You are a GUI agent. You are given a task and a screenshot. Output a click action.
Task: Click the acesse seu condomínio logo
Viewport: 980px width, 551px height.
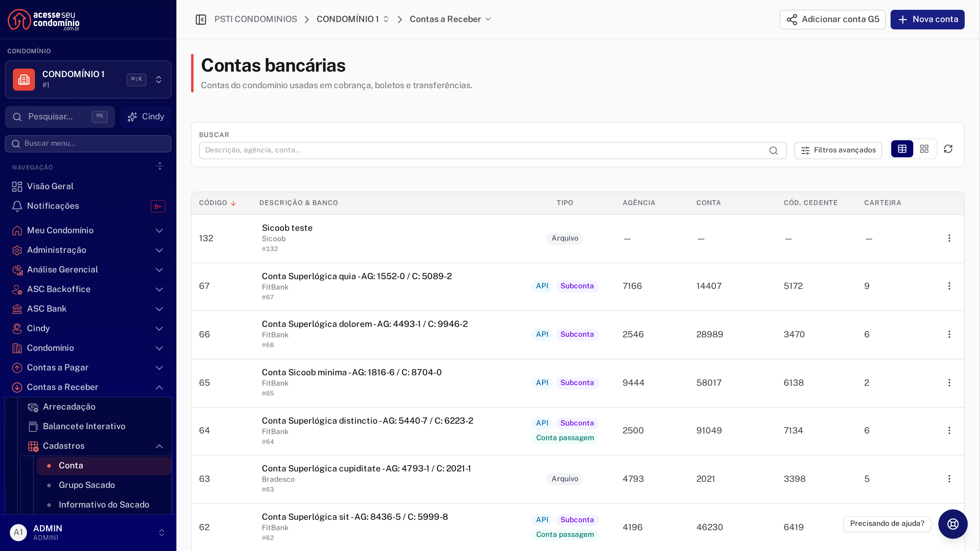click(44, 19)
